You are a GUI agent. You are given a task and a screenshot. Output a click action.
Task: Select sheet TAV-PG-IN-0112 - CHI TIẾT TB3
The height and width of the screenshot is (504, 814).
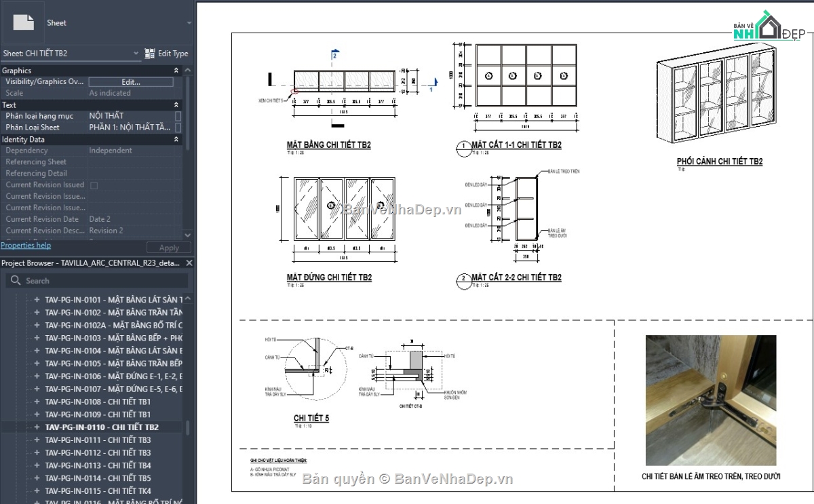(98, 453)
